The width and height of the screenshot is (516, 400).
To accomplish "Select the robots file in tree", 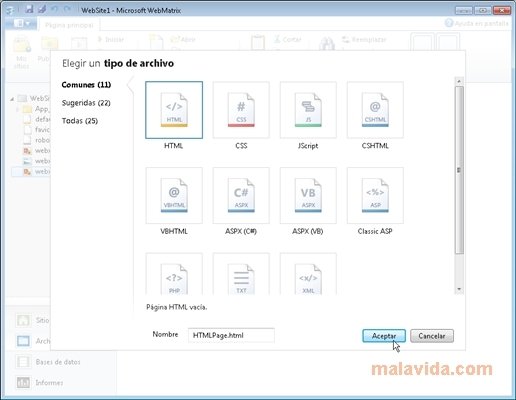I will pos(37,140).
